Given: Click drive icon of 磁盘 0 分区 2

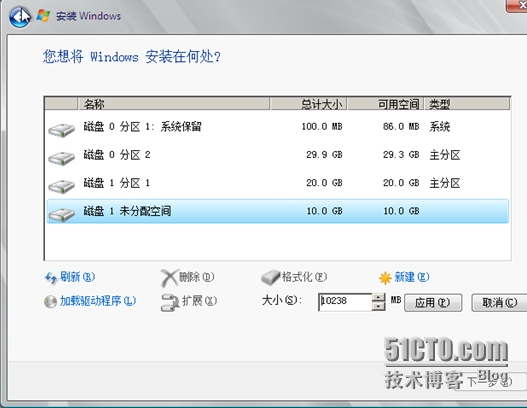Looking at the screenshot, I should tap(62, 158).
